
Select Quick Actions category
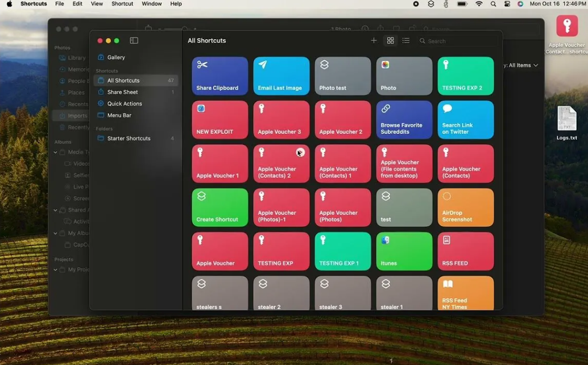click(124, 103)
